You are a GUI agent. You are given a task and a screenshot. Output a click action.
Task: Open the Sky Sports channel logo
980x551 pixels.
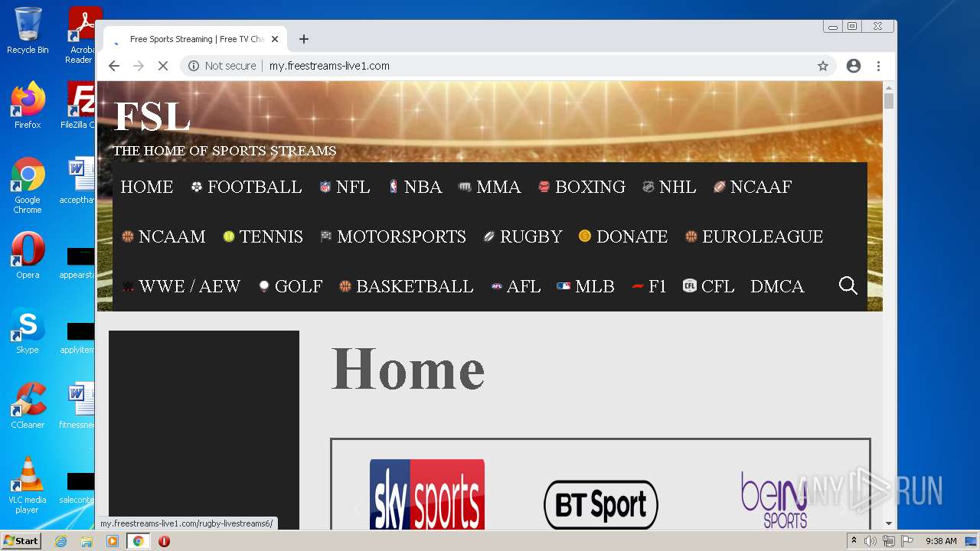[427, 494]
